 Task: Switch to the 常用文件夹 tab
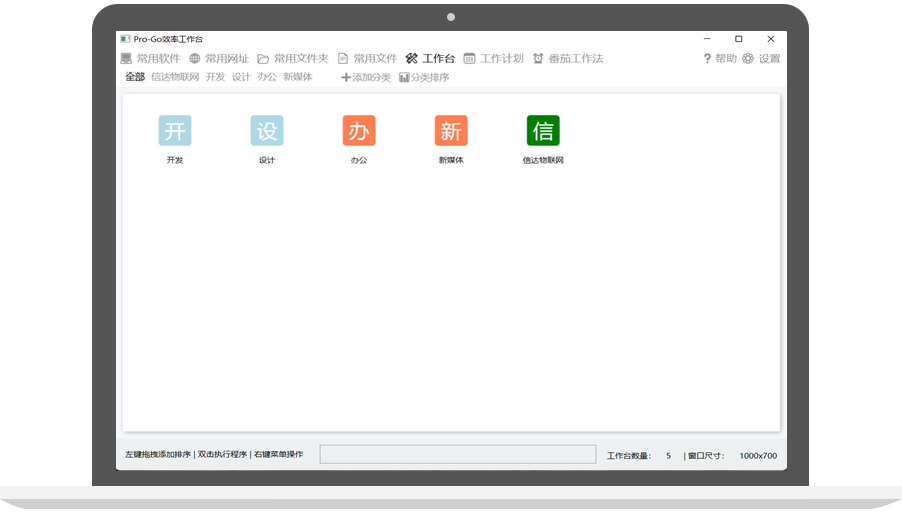[293, 59]
